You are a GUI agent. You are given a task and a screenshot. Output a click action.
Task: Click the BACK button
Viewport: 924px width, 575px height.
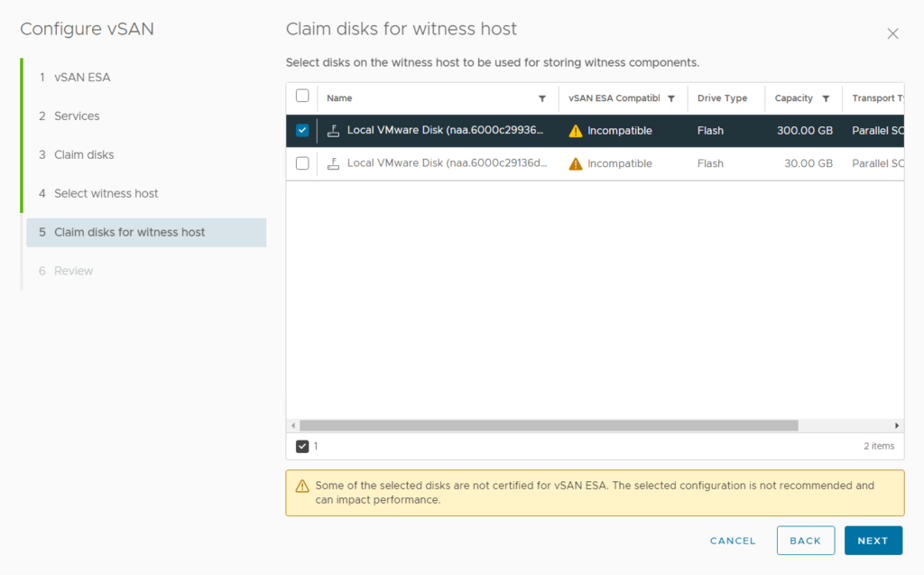805,541
